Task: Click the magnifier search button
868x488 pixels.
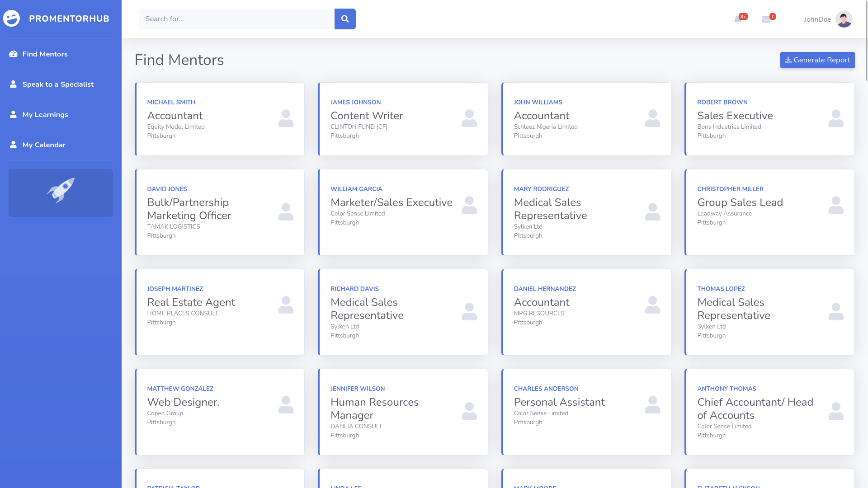Action: pos(345,19)
